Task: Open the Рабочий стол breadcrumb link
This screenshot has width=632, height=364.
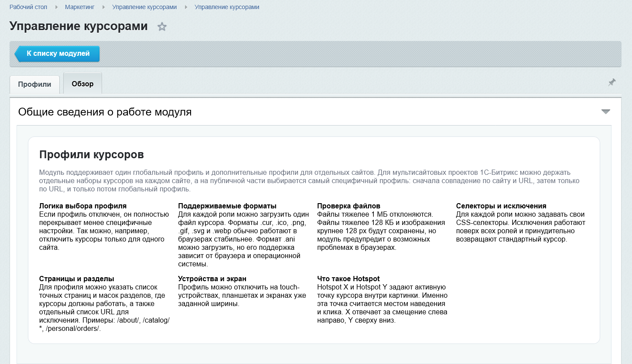Action: (x=28, y=7)
